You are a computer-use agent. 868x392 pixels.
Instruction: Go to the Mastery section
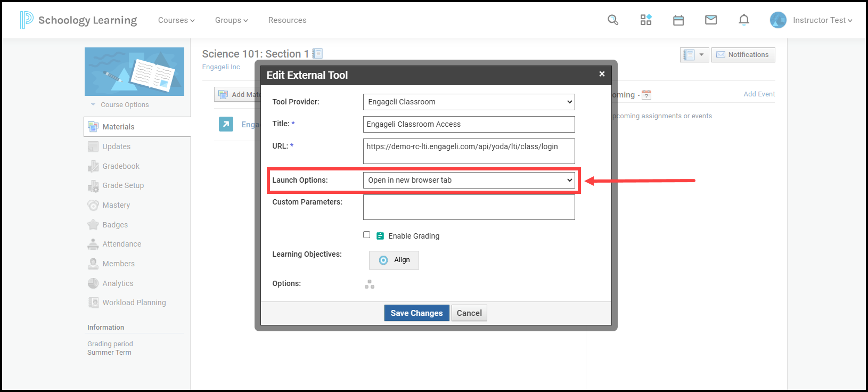click(116, 205)
